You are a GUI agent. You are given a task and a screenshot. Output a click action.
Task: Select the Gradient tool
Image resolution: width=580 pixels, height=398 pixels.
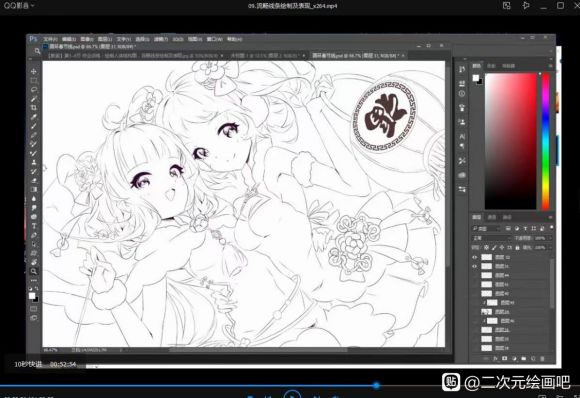34,189
